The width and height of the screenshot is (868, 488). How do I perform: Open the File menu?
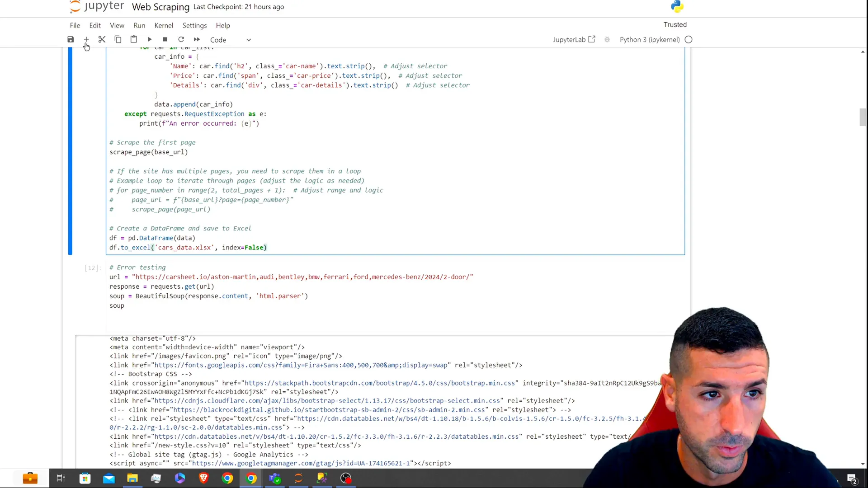point(75,25)
